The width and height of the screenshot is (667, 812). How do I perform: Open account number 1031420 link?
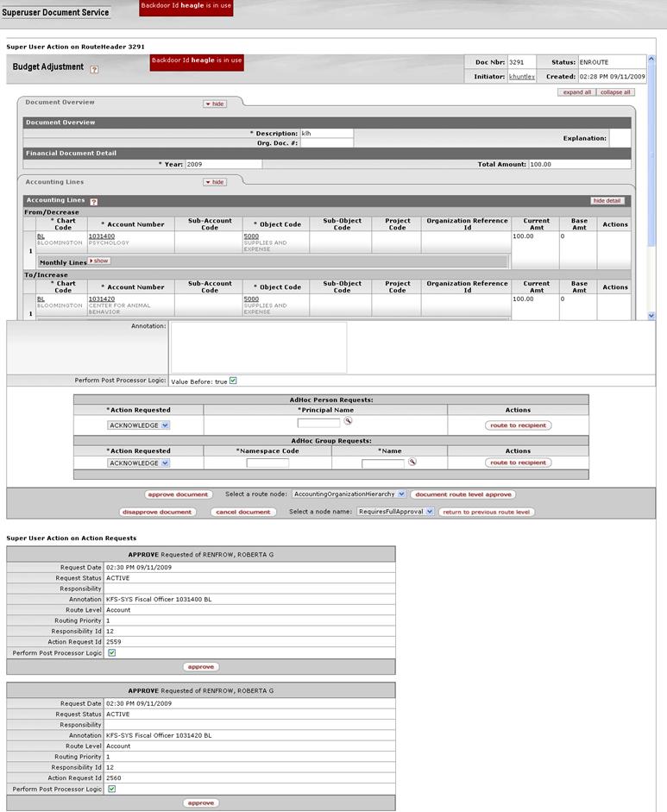(102, 299)
